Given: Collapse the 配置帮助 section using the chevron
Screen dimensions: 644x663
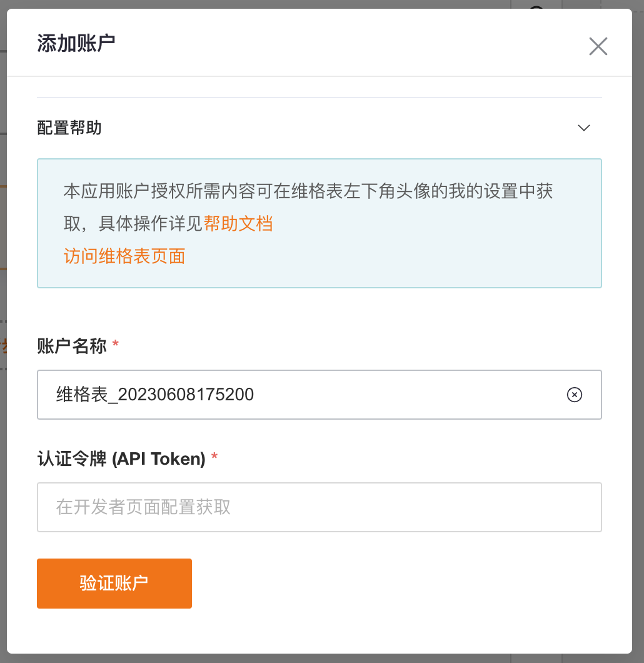Looking at the screenshot, I should click(x=583, y=128).
